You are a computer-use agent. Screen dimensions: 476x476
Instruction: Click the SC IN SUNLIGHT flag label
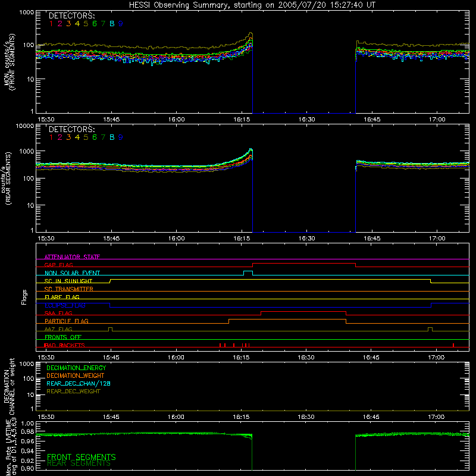pos(68,281)
